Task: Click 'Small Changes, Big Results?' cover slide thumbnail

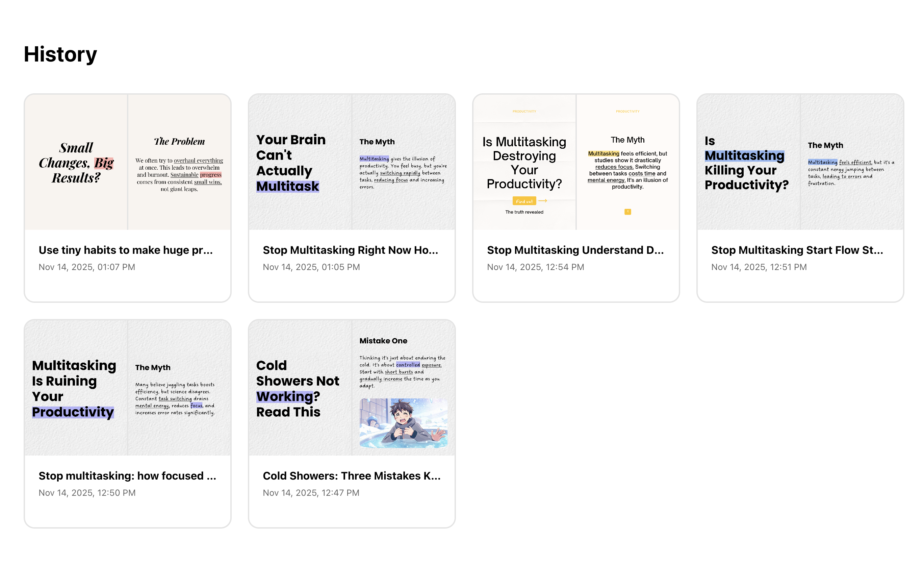Action: pos(76,163)
